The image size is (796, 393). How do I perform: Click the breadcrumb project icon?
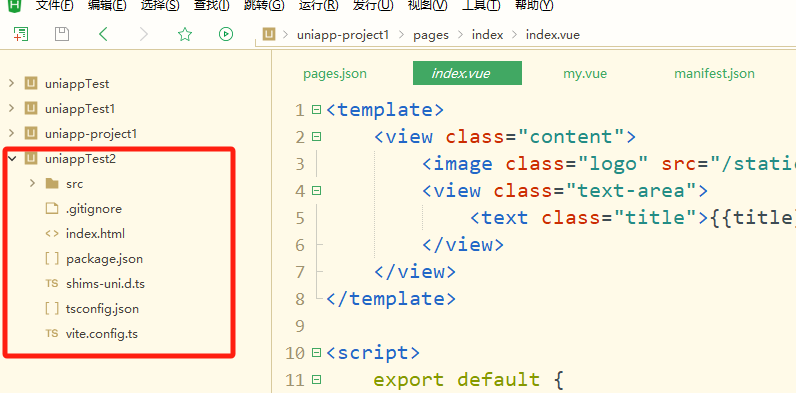point(269,35)
